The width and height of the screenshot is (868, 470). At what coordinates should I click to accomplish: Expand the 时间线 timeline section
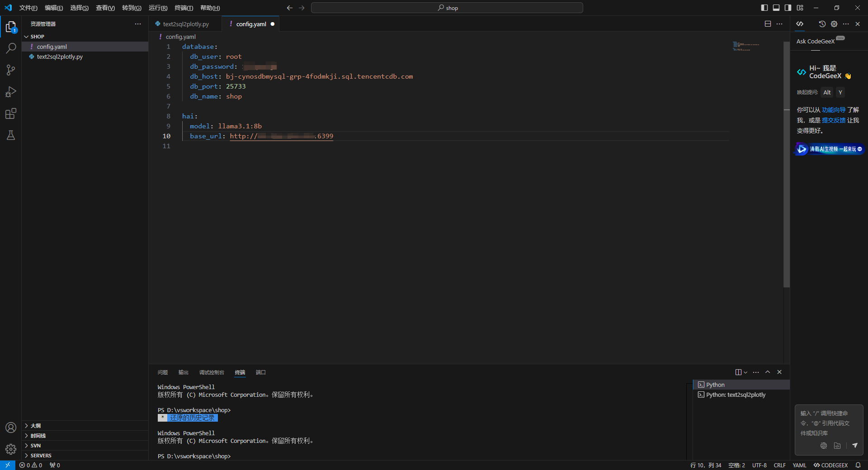pyautogui.click(x=85, y=436)
